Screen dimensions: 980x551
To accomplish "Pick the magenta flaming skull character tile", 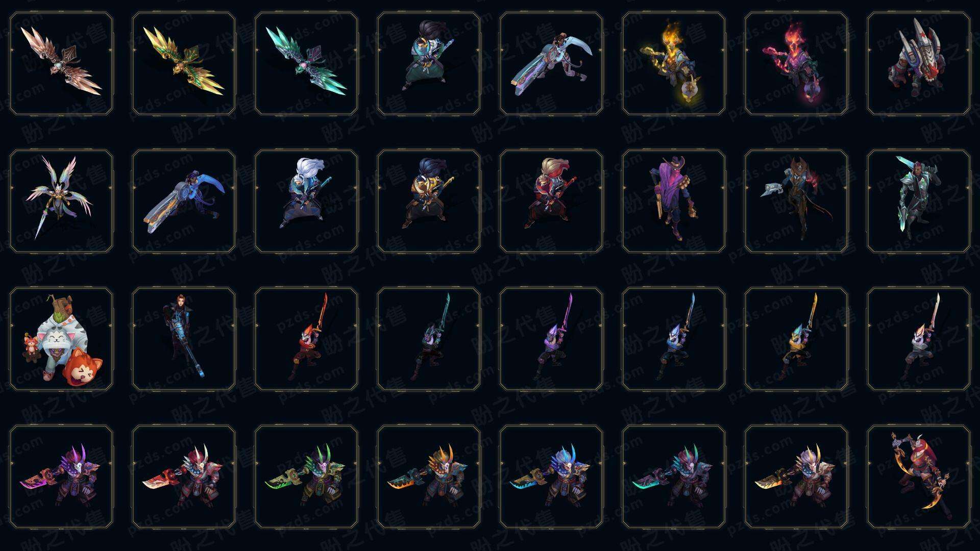I will click(796, 64).
